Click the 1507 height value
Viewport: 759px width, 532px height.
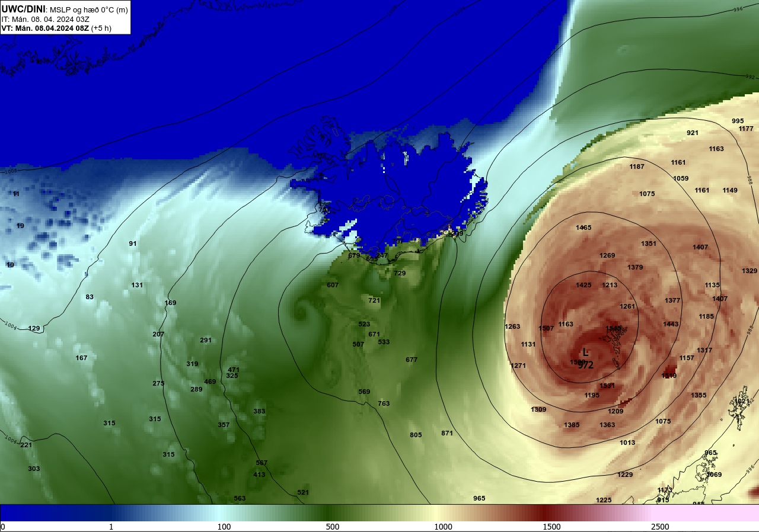pyautogui.click(x=546, y=328)
